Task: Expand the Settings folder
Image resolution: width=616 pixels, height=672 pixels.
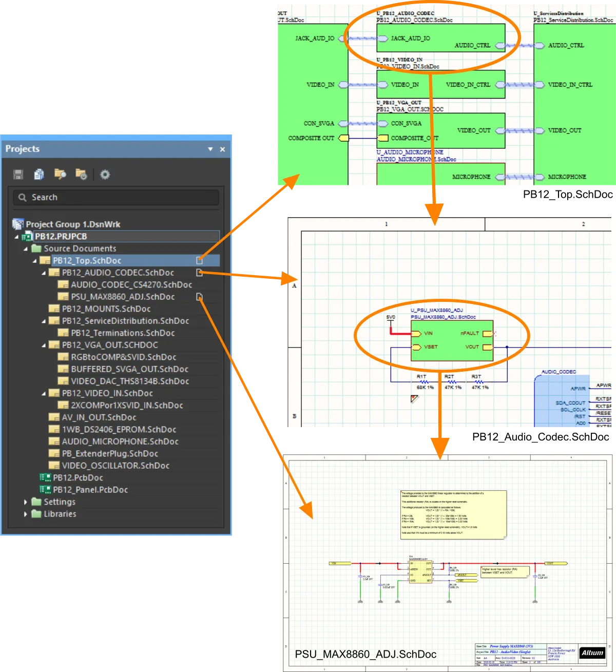Action: (26, 502)
